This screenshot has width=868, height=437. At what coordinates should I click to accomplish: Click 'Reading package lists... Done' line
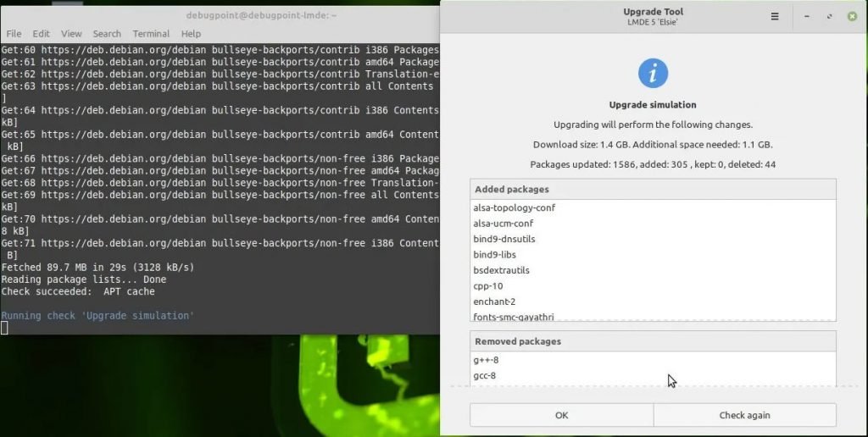point(84,279)
